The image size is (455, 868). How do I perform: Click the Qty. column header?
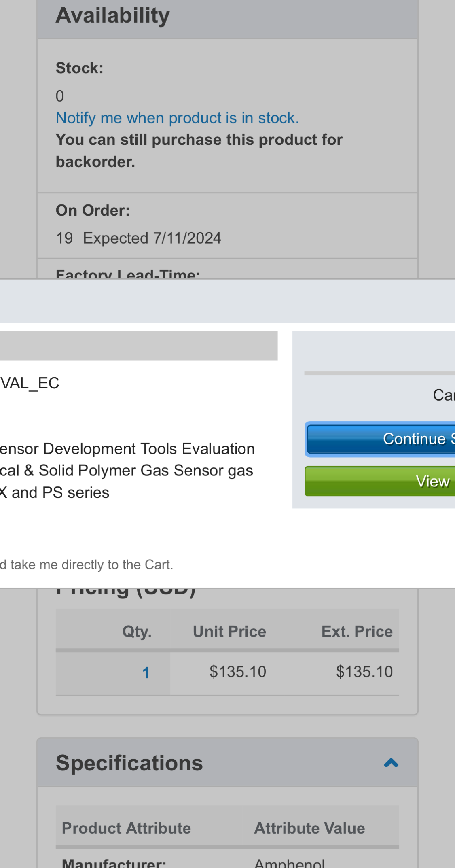(x=137, y=632)
